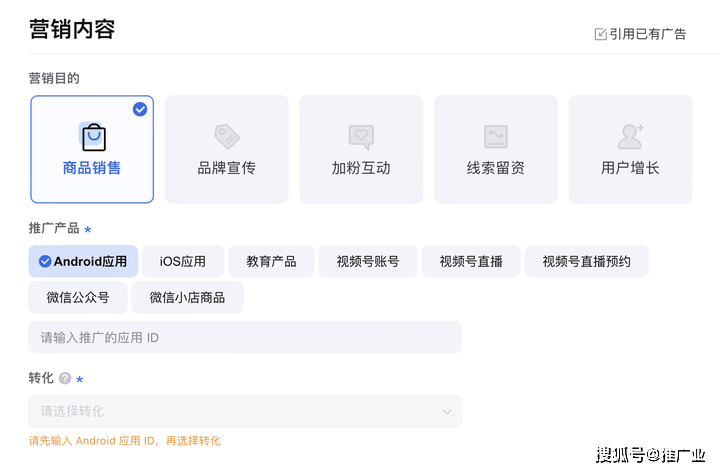Image resolution: width=720 pixels, height=472 pixels.
Task: Expand the conversion dropdown chevron arrow
Action: pos(447,411)
